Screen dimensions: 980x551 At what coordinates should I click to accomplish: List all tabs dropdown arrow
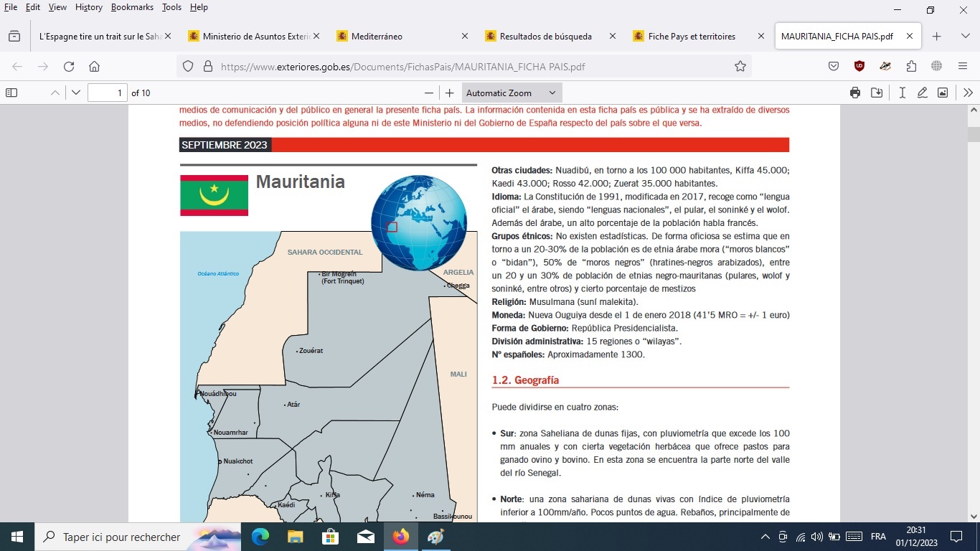click(x=966, y=36)
